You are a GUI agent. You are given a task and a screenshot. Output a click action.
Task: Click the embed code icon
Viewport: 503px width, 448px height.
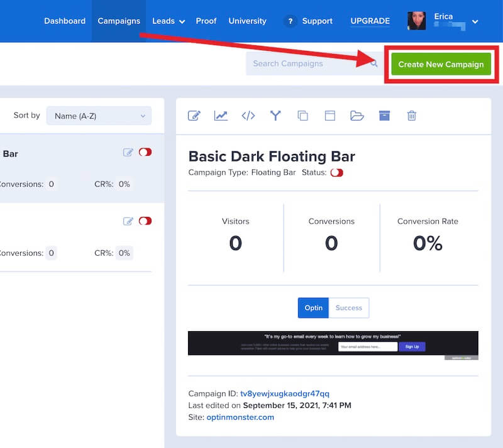tap(248, 116)
